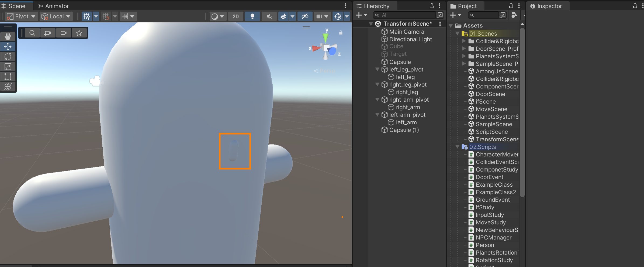This screenshot has height=267, width=644.
Task: Select Directional Light in Hierarchy
Action: click(410, 39)
